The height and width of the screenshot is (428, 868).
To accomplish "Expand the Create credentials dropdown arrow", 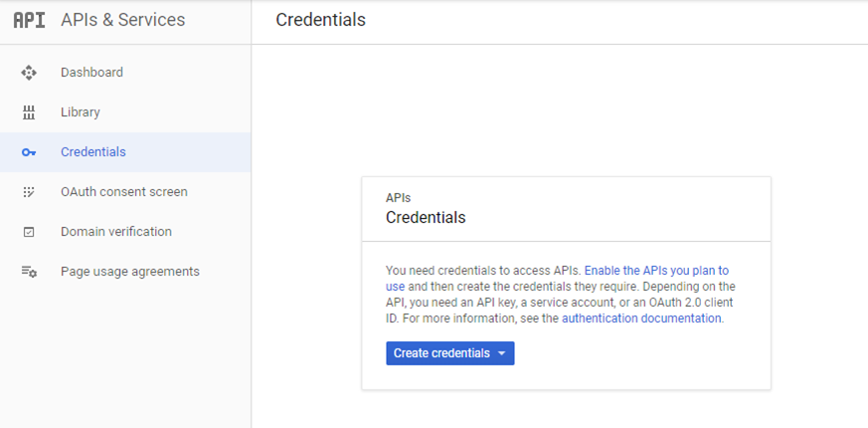I will click(502, 353).
